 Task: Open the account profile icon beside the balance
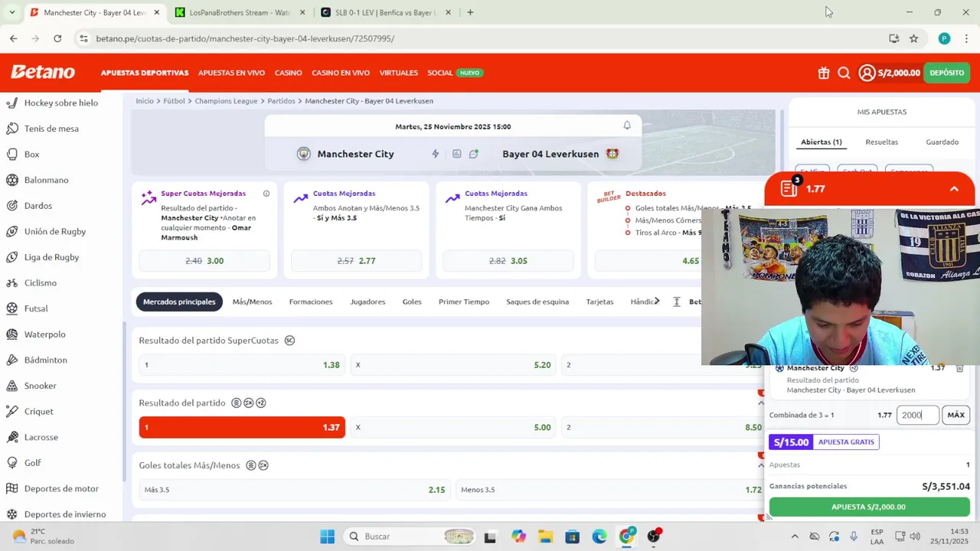[867, 73]
